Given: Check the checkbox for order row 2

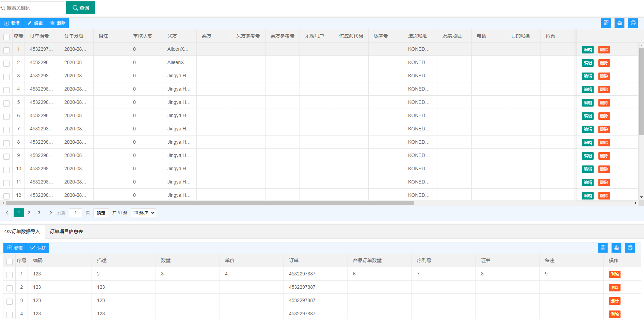Looking at the screenshot, I should tap(6, 63).
